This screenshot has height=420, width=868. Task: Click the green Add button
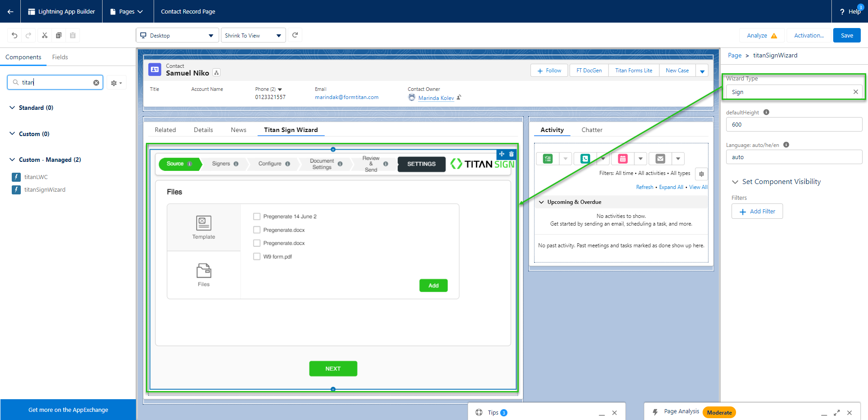(433, 285)
